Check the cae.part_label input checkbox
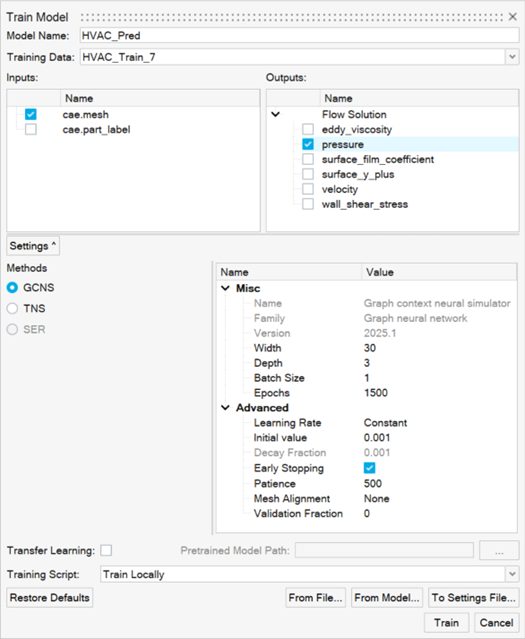Image resolution: width=525 pixels, height=639 pixels. coord(31,130)
